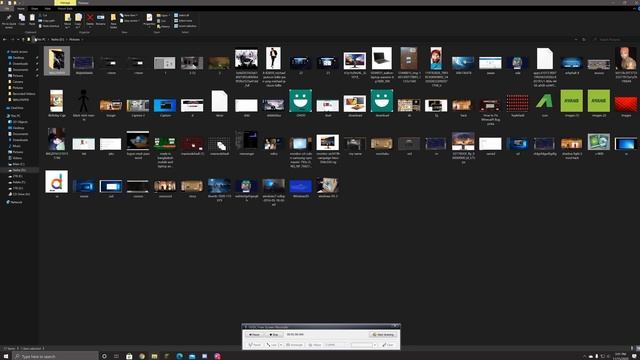Select Recorded Videos in the sidebar
The image size is (640, 360).
coord(23,94)
